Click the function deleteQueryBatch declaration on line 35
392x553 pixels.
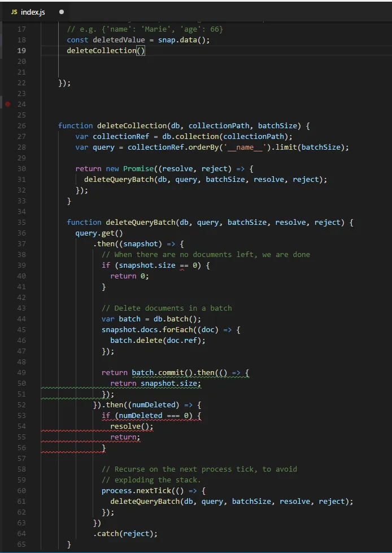tap(210, 222)
